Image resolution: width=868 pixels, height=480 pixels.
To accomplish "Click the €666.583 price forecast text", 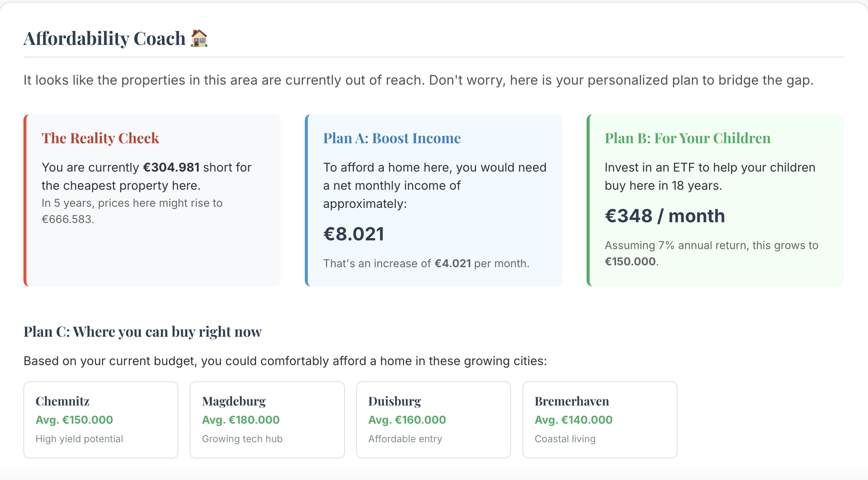I will [67, 219].
